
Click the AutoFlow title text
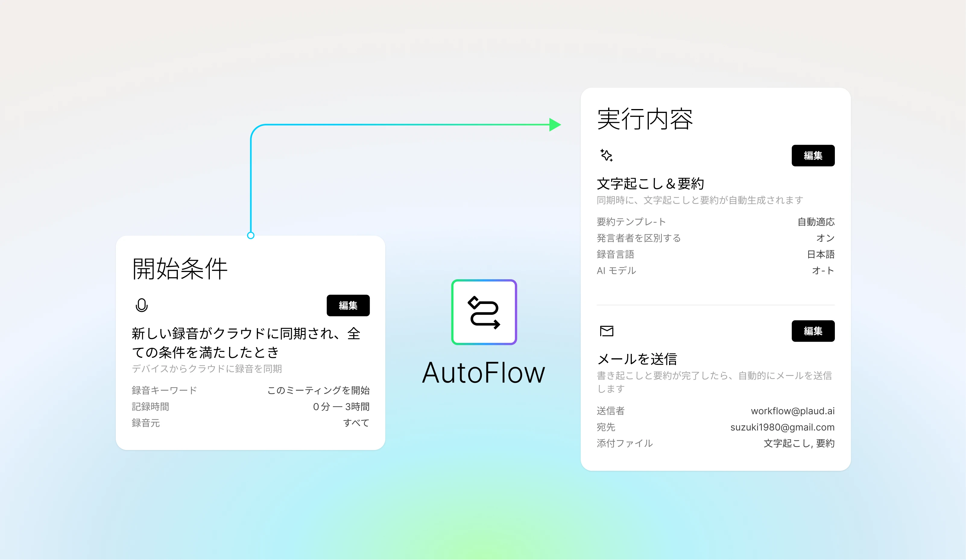click(483, 373)
